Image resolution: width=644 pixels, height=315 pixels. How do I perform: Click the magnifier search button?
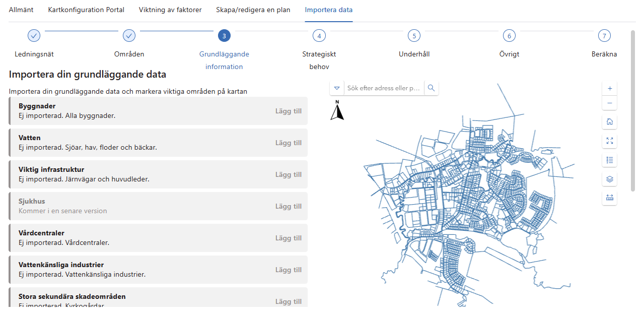coord(431,88)
